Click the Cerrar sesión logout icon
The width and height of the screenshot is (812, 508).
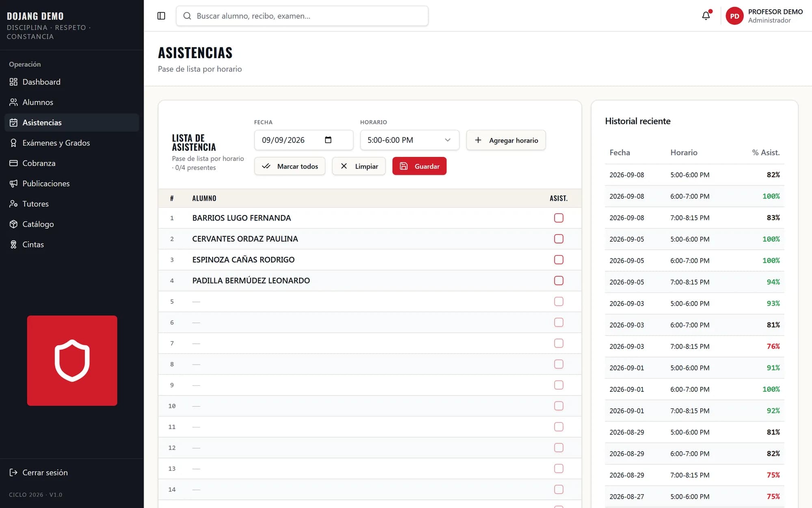pyautogui.click(x=13, y=472)
